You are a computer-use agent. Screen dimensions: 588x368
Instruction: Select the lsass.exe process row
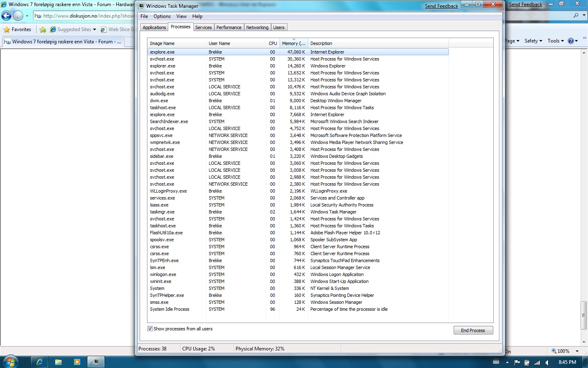pos(298,205)
